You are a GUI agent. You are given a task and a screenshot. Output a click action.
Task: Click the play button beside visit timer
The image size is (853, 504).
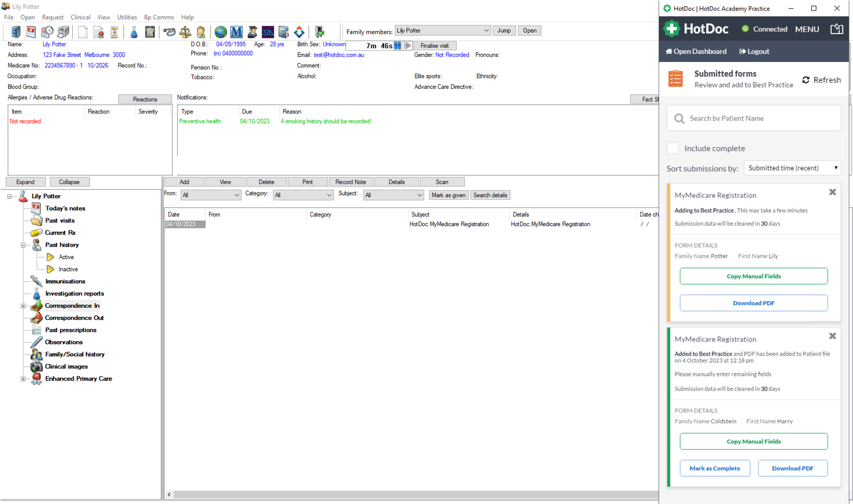pos(407,46)
